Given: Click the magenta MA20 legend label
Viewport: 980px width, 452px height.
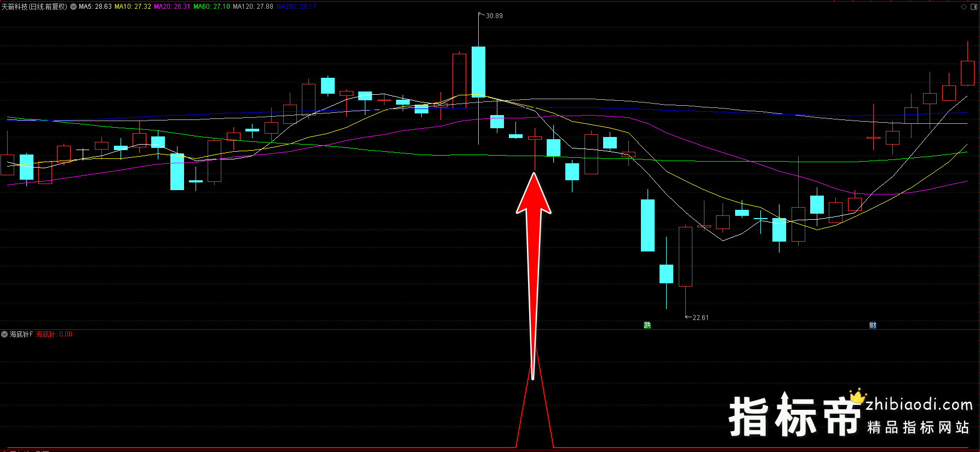Looking at the screenshot, I should 172,7.
